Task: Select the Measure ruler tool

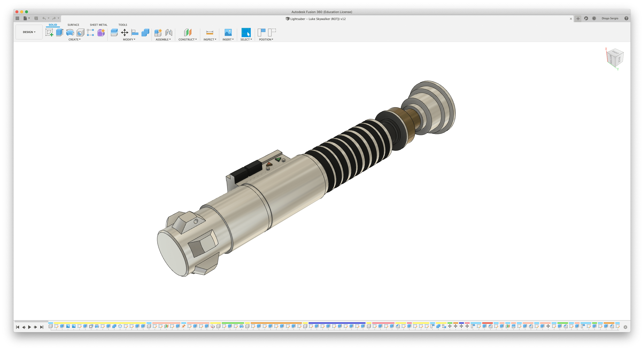Action: click(210, 33)
